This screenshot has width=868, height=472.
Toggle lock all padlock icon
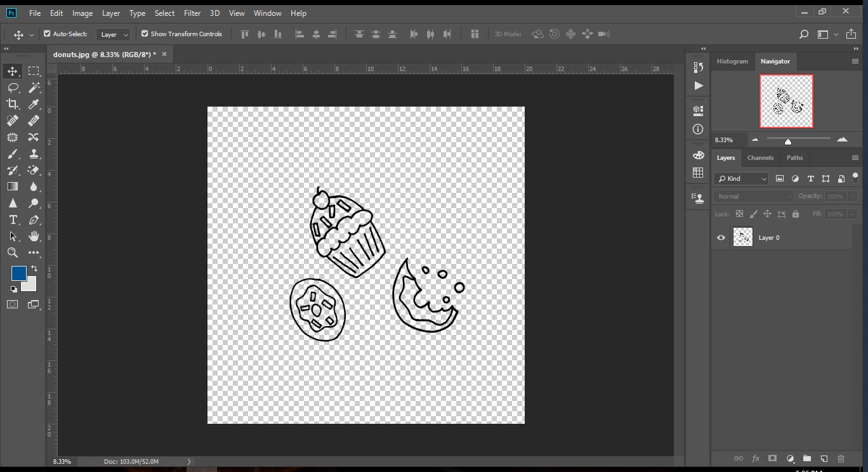(x=796, y=214)
